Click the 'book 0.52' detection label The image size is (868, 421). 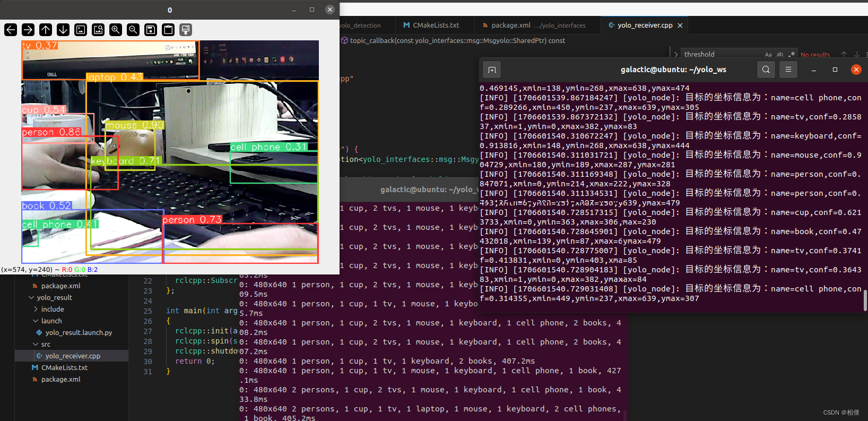(x=46, y=206)
